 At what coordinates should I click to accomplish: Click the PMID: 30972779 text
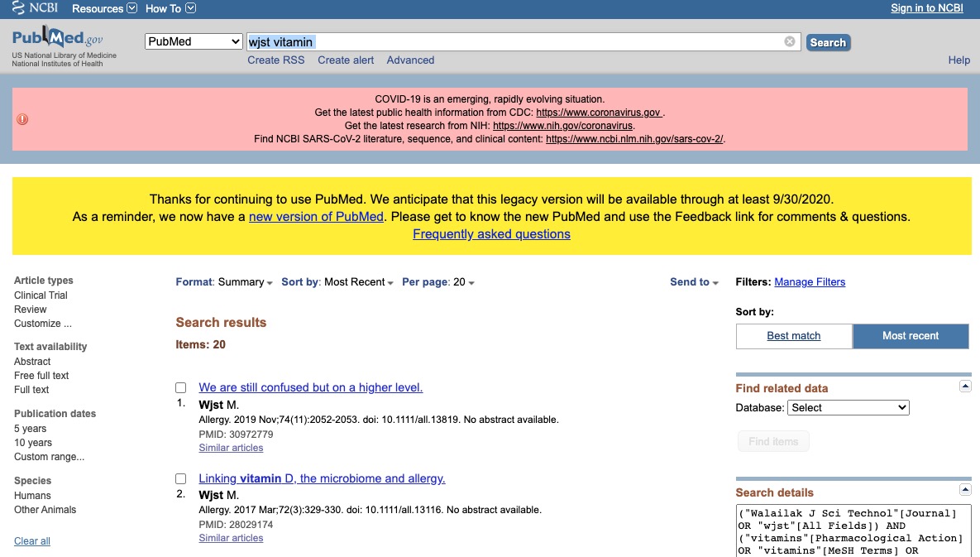click(236, 435)
